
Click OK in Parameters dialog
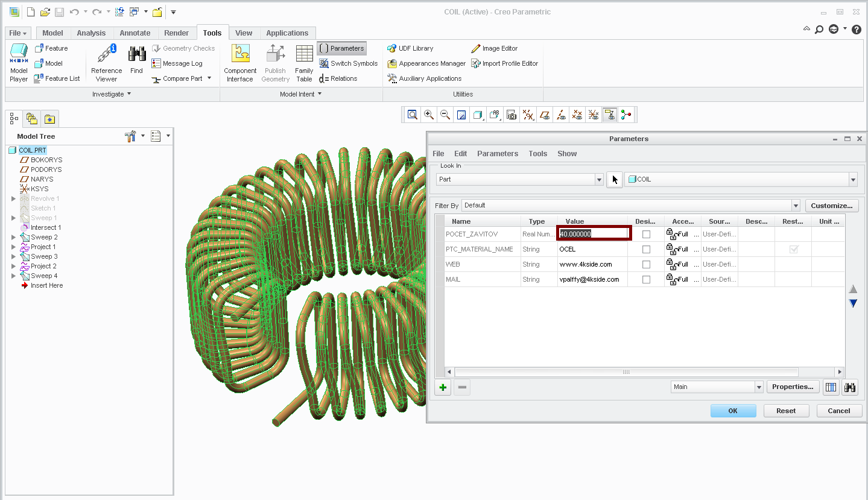[733, 411]
